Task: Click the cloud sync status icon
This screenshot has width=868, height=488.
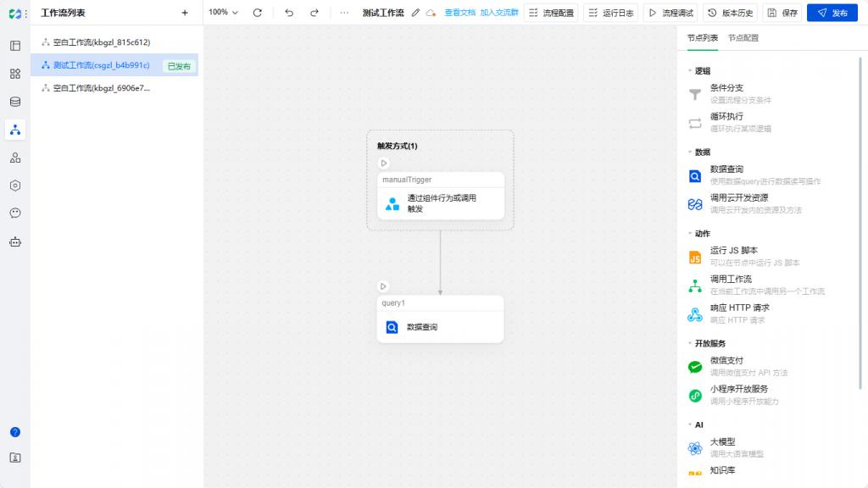Action: click(x=431, y=13)
